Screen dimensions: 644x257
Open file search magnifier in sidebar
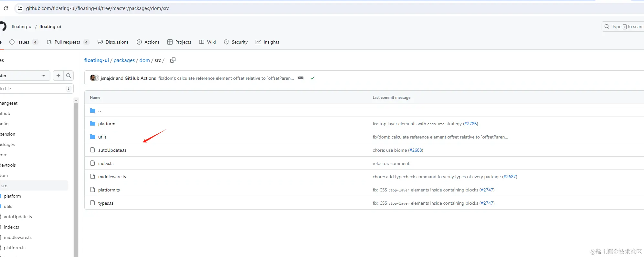tap(69, 76)
